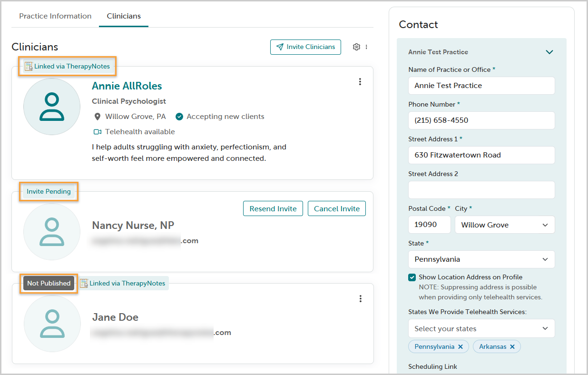Click the Phone Number field
The height and width of the screenshot is (375, 588).
(x=481, y=120)
